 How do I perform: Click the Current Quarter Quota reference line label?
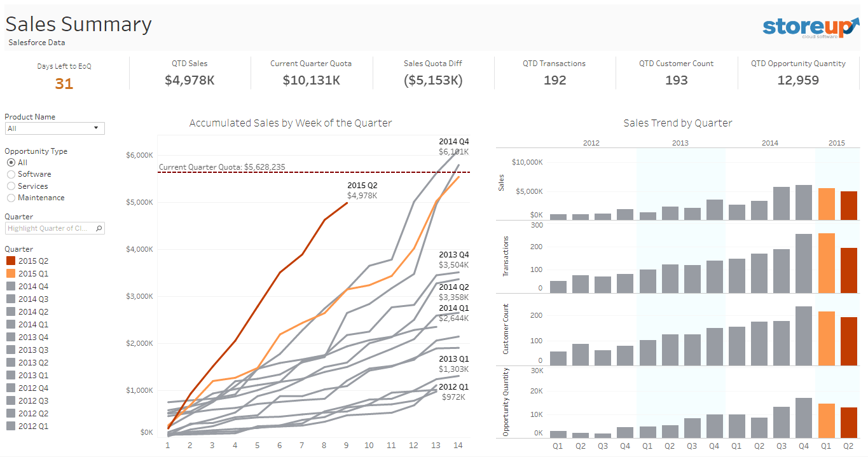click(x=222, y=167)
